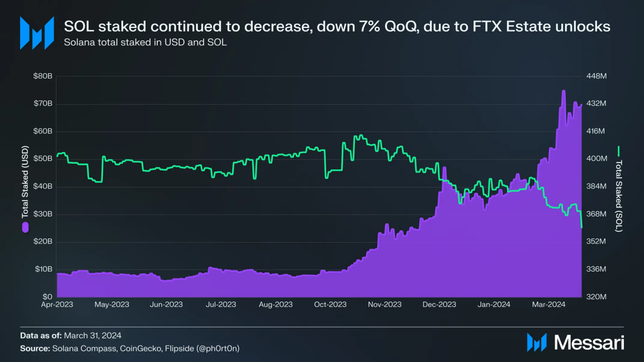The image size is (644, 362).
Task: Click the $80B left axis tick label
Action: coord(42,76)
